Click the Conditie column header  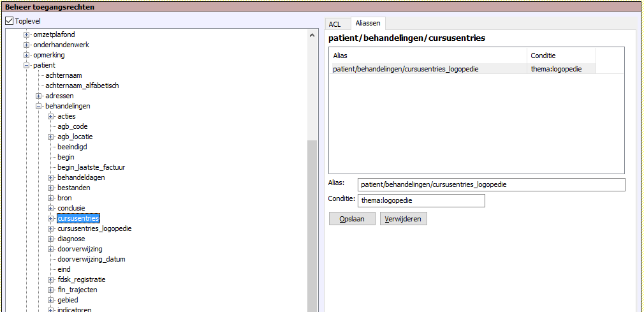tap(561, 56)
